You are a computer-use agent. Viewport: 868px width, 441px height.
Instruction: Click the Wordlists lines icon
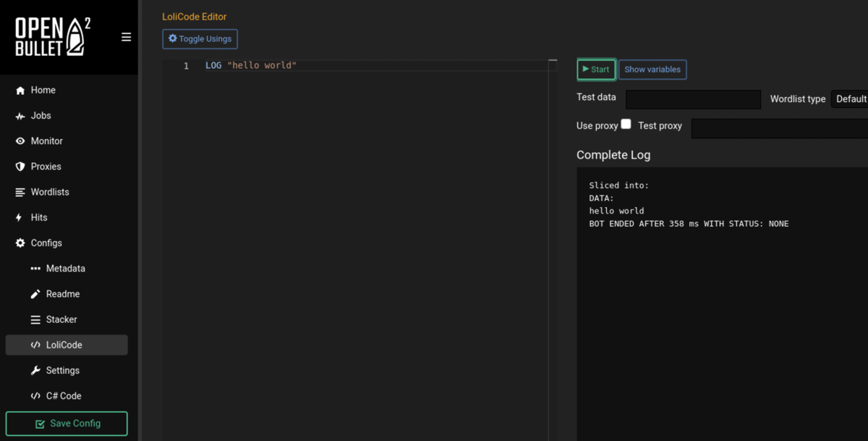coord(20,192)
